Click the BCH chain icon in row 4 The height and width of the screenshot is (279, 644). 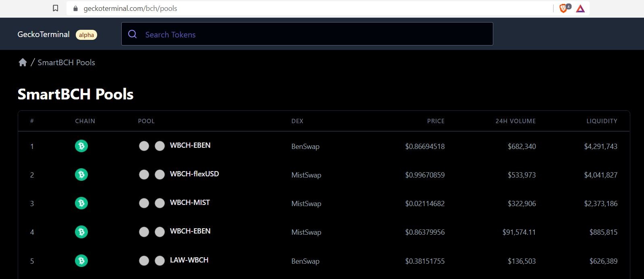pos(81,232)
